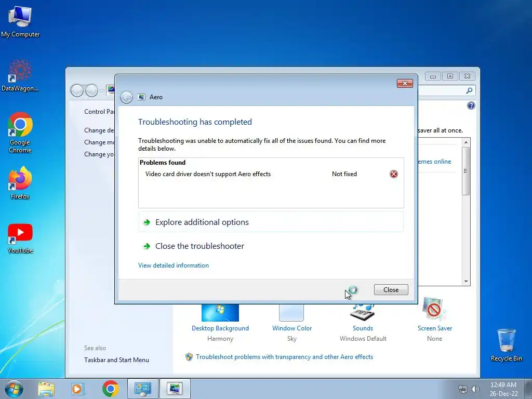Click the themes online link
Viewport: 532px width, 399px height.
point(435,162)
